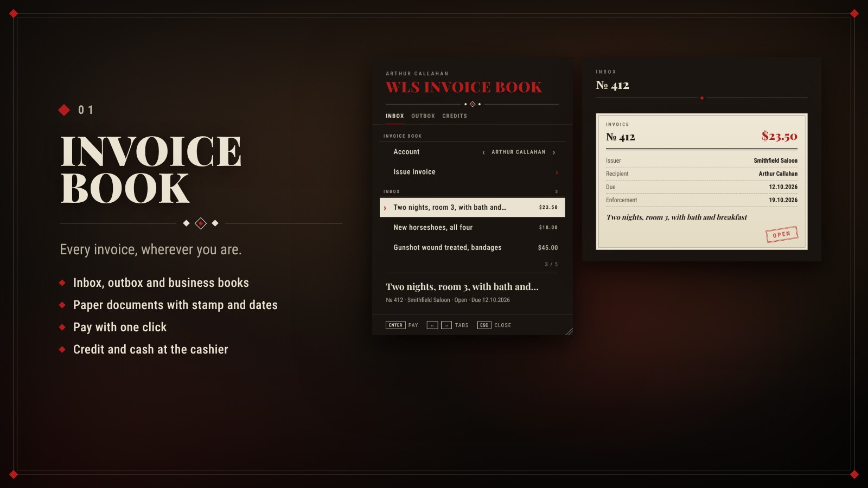Click the ENTER key hint to pay

click(x=395, y=325)
